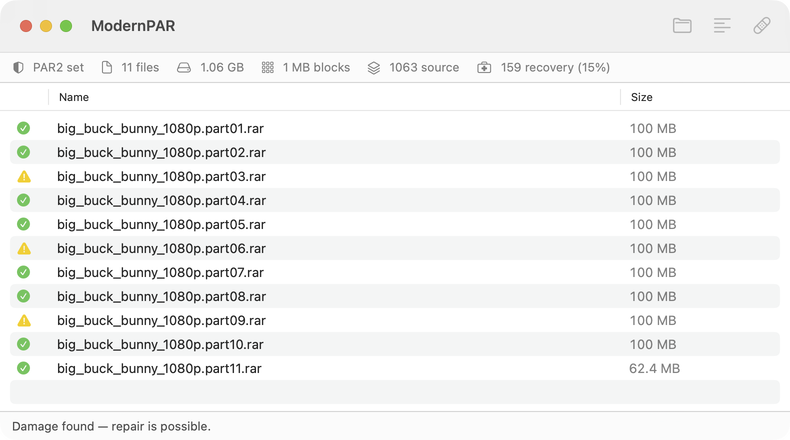The image size is (790, 440).
Task: Click the PAR2 set label
Action: point(58,68)
